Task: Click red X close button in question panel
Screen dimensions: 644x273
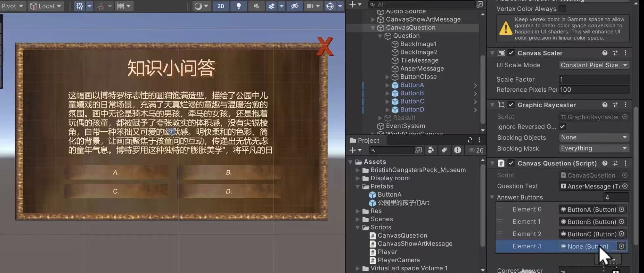Action: (x=325, y=46)
